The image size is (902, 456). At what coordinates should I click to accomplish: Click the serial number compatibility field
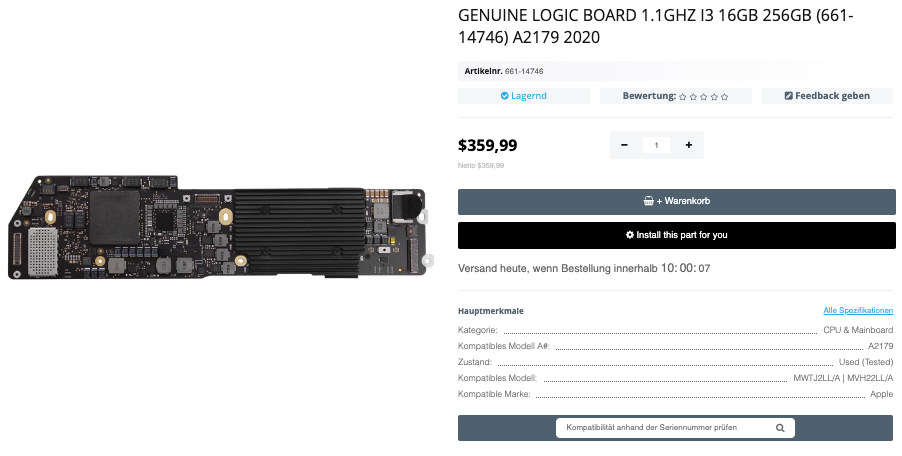tap(665, 428)
